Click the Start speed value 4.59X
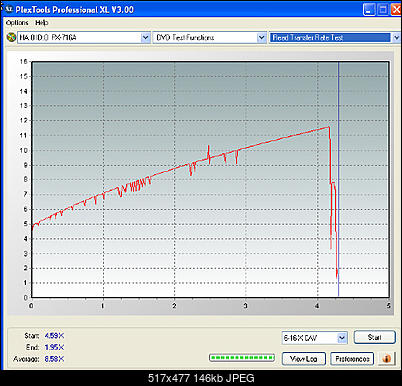This screenshot has height=386, width=402. pyautogui.click(x=54, y=336)
